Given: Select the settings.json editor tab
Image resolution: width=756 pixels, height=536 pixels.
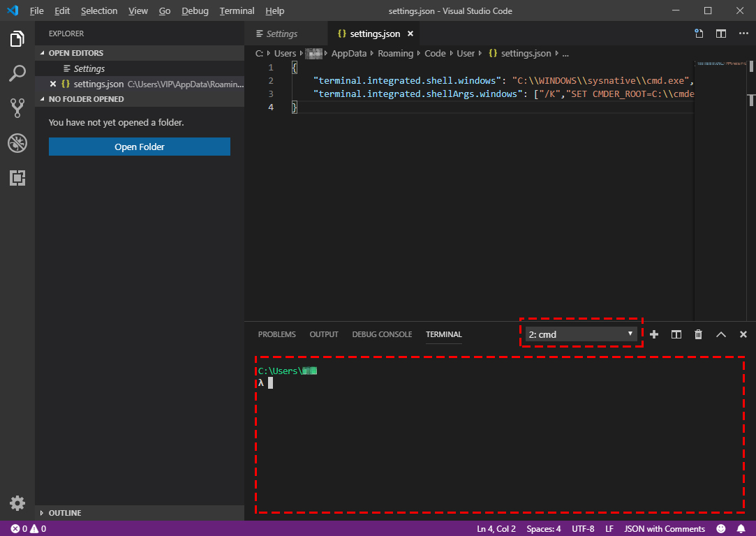Looking at the screenshot, I should pos(375,33).
